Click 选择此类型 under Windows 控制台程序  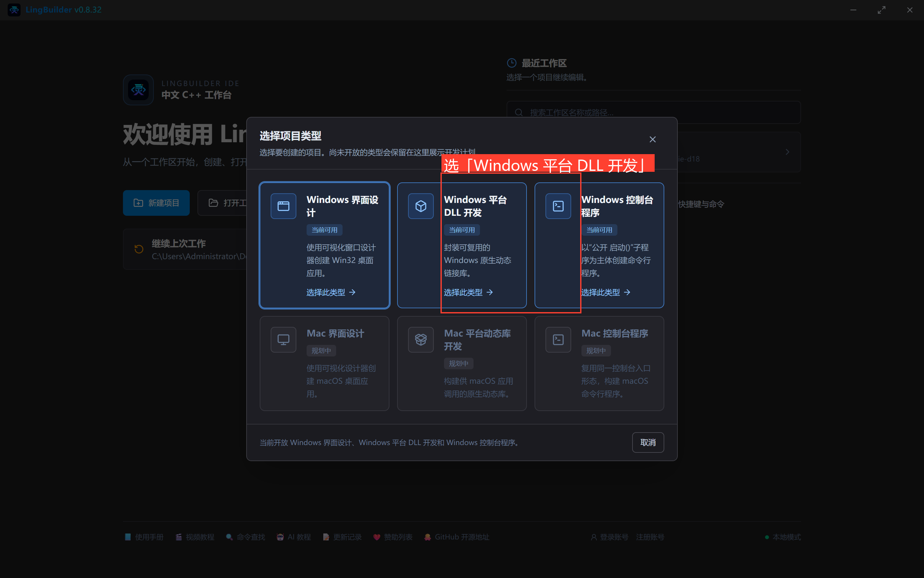click(x=606, y=292)
